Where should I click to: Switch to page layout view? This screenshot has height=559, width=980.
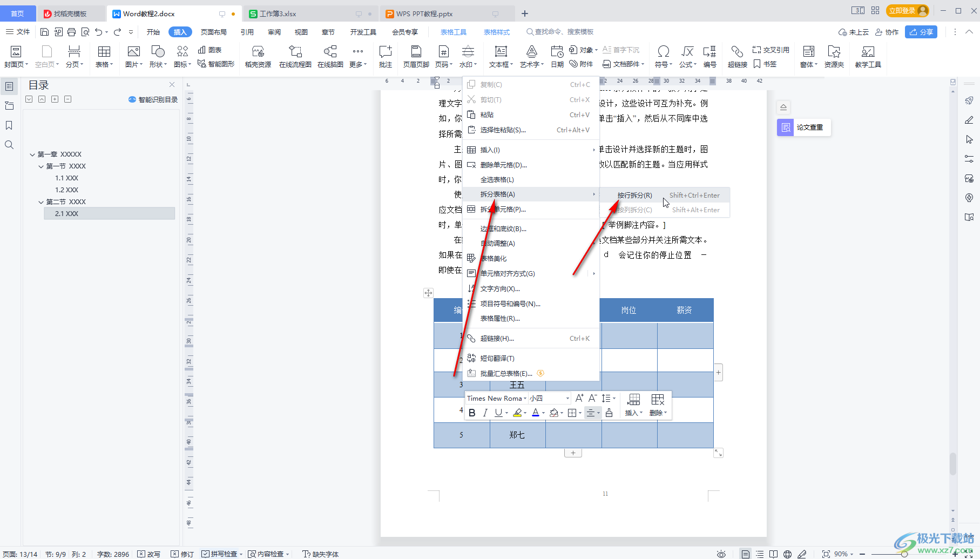(746, 554)
